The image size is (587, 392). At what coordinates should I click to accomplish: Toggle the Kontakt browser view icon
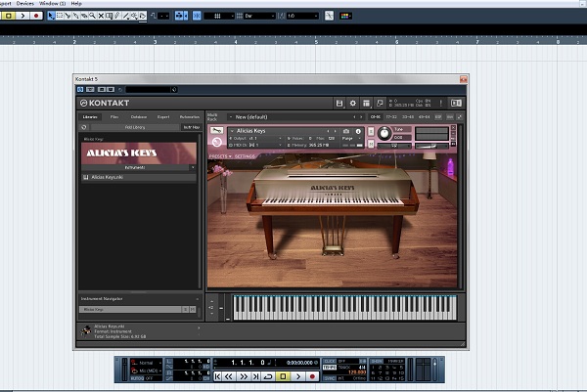point(456,104)
